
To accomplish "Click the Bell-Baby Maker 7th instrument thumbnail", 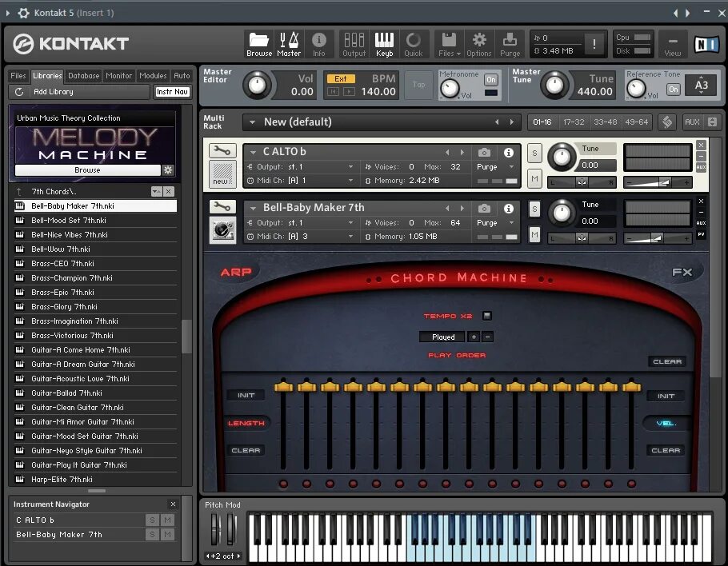I will pos(223,230).
